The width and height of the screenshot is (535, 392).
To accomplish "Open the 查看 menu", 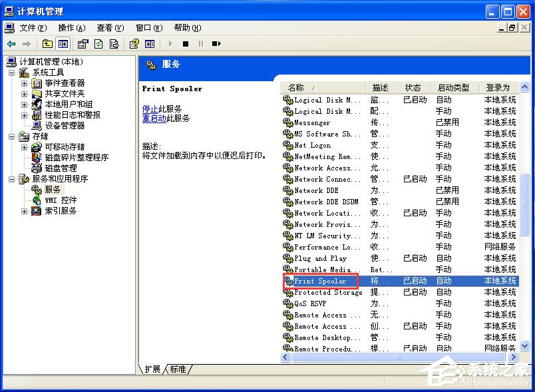I will [108, 27].
